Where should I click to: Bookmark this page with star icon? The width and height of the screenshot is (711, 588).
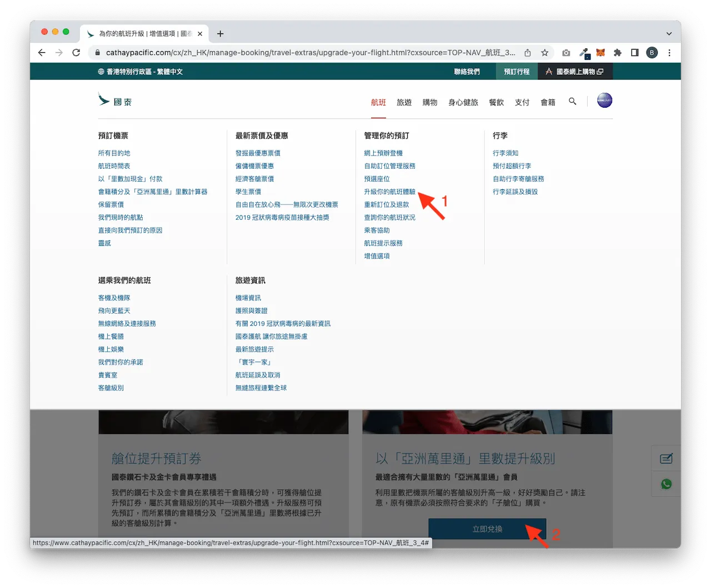[544, 53]
